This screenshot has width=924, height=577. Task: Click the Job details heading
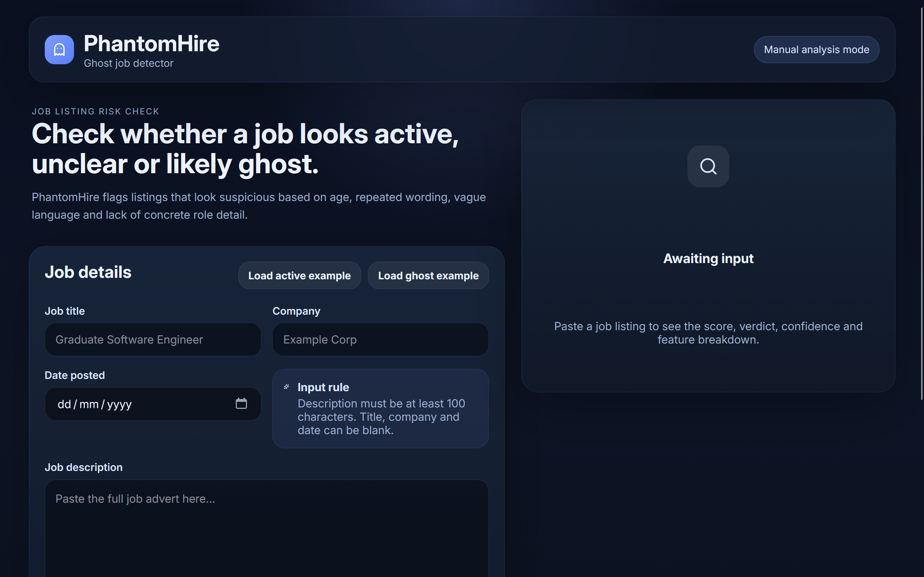(88, 272)
